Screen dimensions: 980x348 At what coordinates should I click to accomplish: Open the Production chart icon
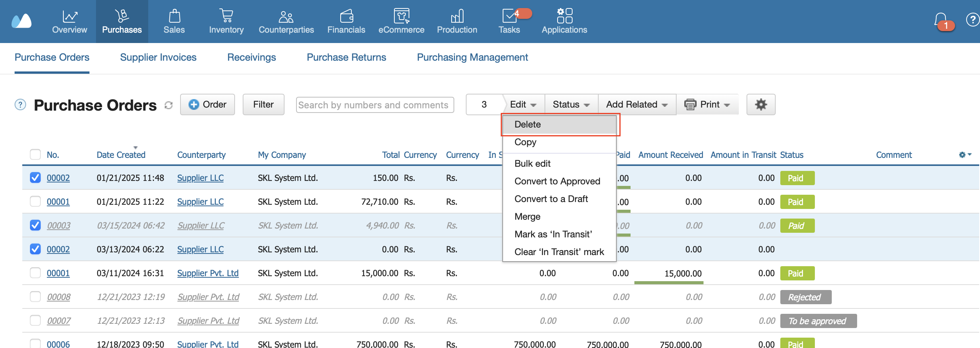point(457,16)
